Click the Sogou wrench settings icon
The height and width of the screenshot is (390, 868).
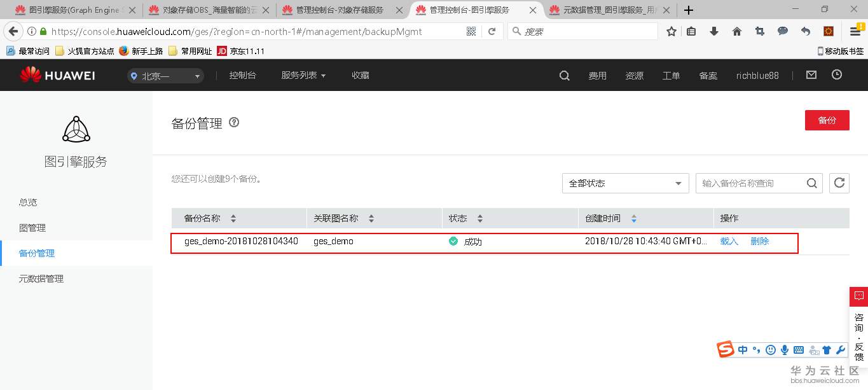pos(841,350)
